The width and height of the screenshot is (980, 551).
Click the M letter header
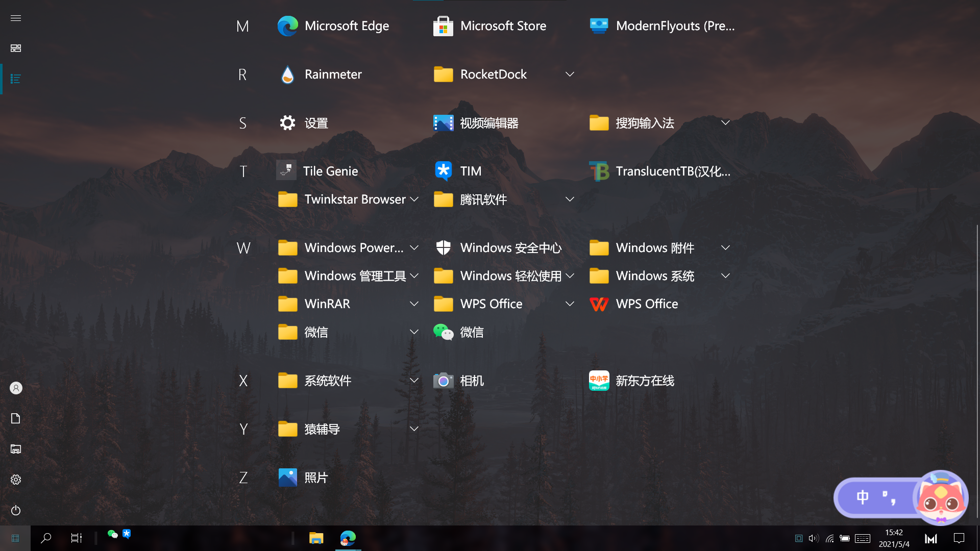[243, 26]
